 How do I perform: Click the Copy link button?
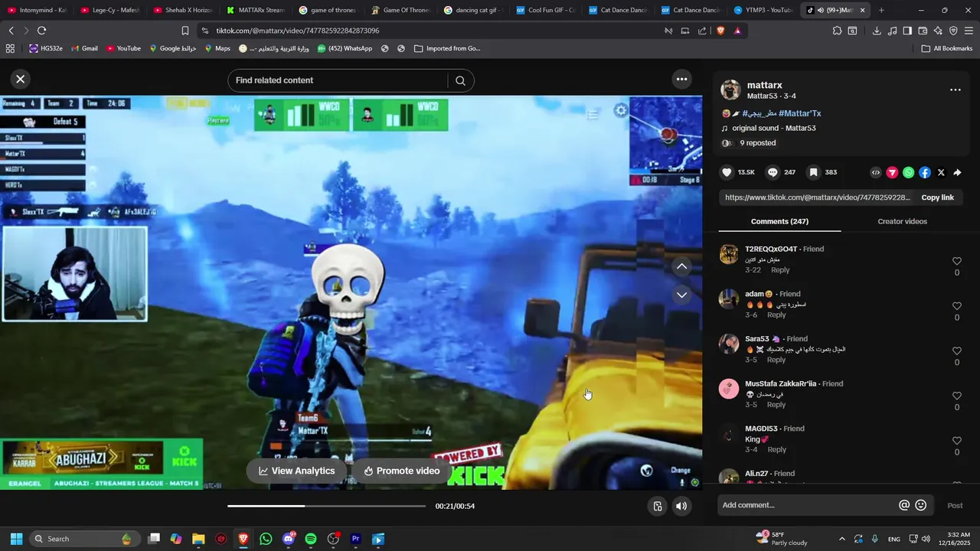pos(937,197)
